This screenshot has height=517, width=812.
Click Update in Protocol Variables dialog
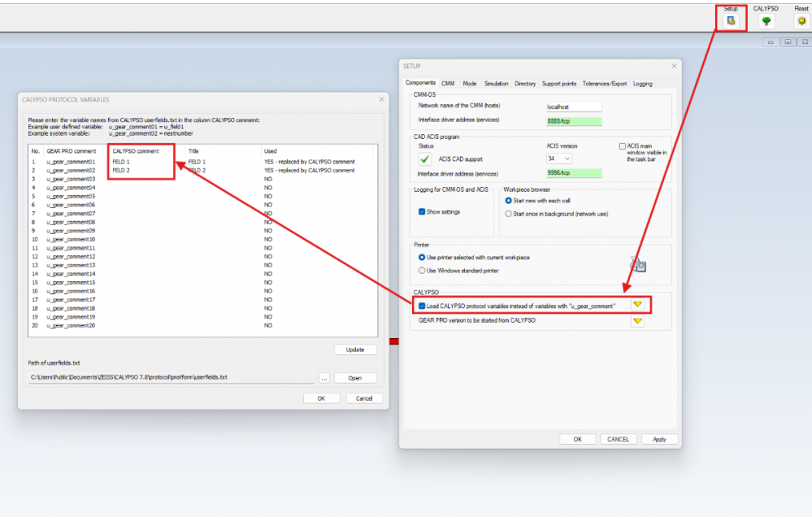(355, 350)
